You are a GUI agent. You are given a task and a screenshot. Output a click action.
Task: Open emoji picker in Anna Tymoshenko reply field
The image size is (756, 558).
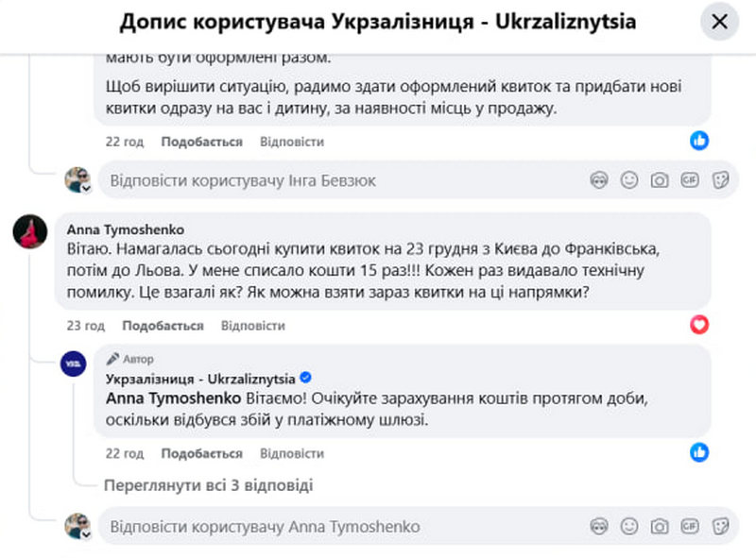point(629,527)
